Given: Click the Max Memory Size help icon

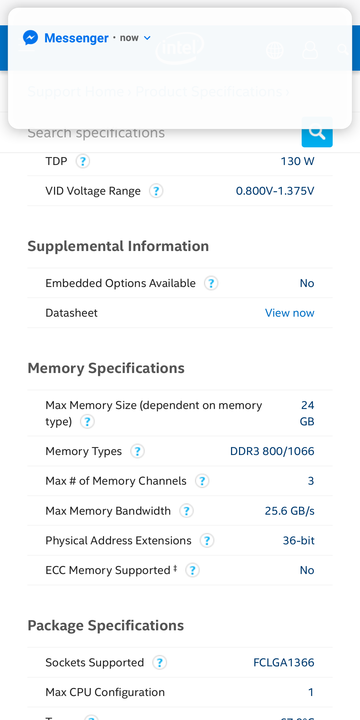Looking at the screenshot, I should click(x=87, y=422).
